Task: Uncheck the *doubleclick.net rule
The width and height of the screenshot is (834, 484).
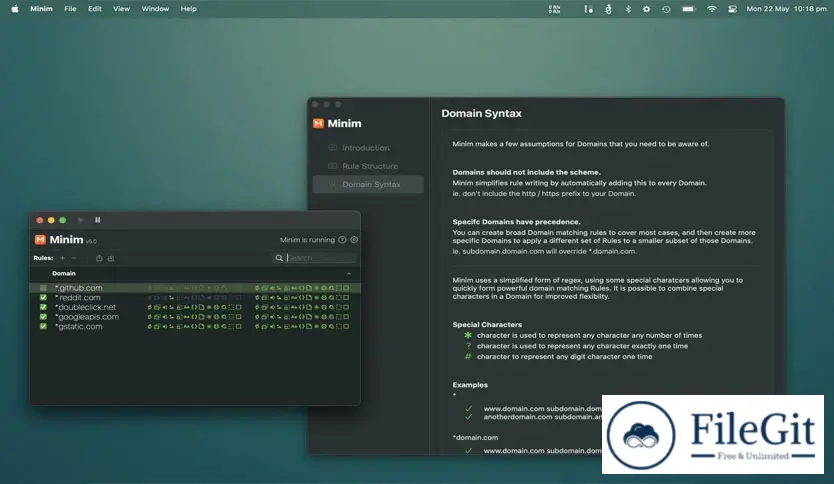Action: click(43, 307)
